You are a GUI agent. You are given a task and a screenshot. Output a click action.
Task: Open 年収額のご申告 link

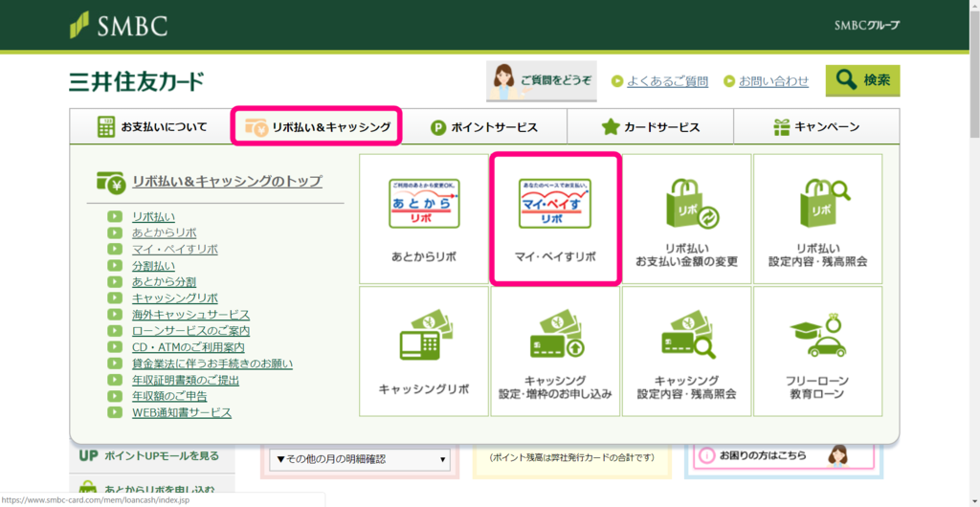point(170,395)
